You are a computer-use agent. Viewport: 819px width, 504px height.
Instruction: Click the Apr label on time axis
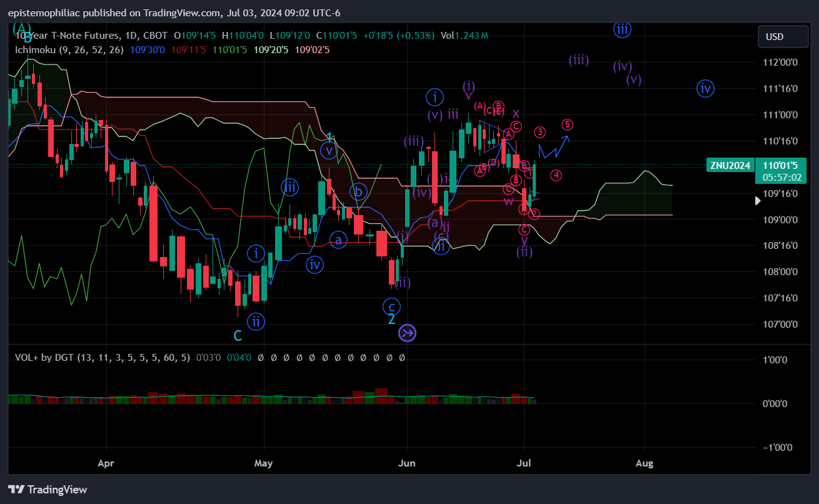point(106,464)
